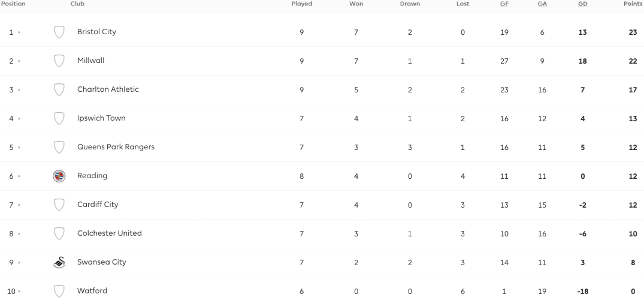Sort table by the Points column header
Image resolution: width=644 pixels, height=300 pixels.
tap(633, 4)
